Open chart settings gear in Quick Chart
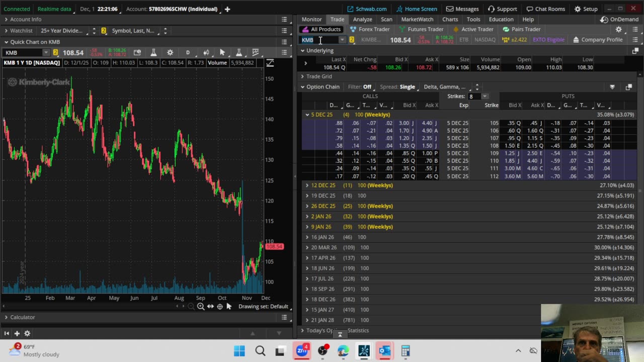Screen dimensions: 644x362 [170, 52]
